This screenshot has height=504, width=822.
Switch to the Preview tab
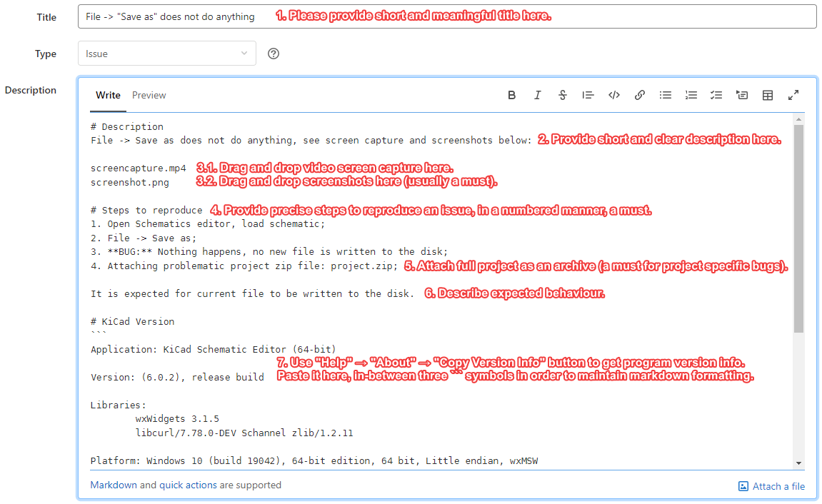[149, 96]
